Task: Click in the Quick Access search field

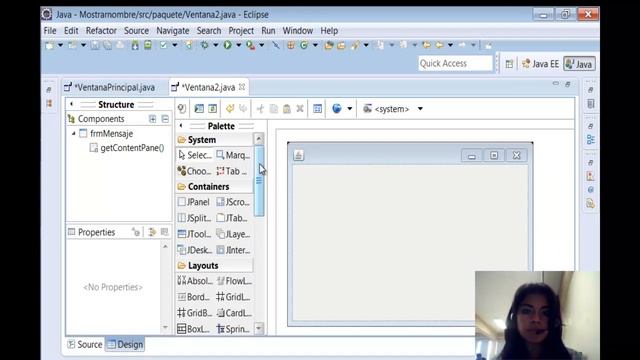Action: click(x=456, y=63)
